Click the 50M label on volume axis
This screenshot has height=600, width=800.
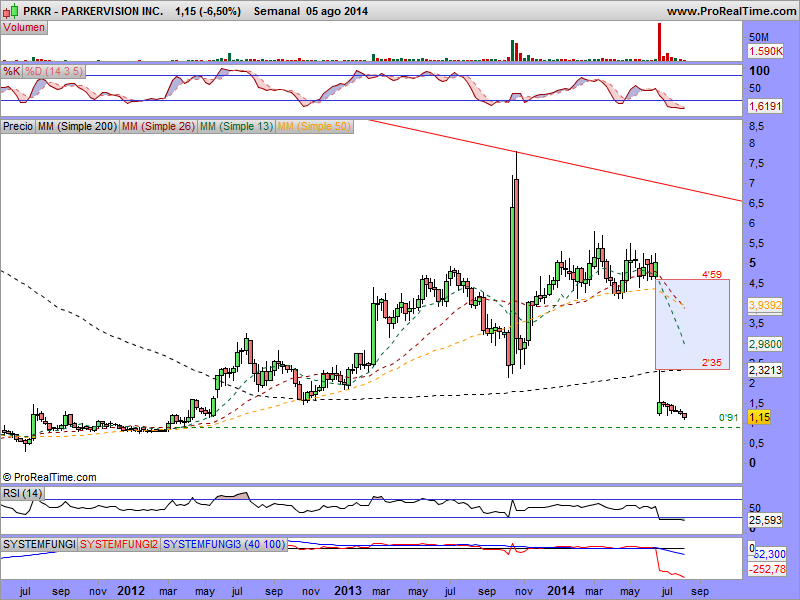(759, 37)
